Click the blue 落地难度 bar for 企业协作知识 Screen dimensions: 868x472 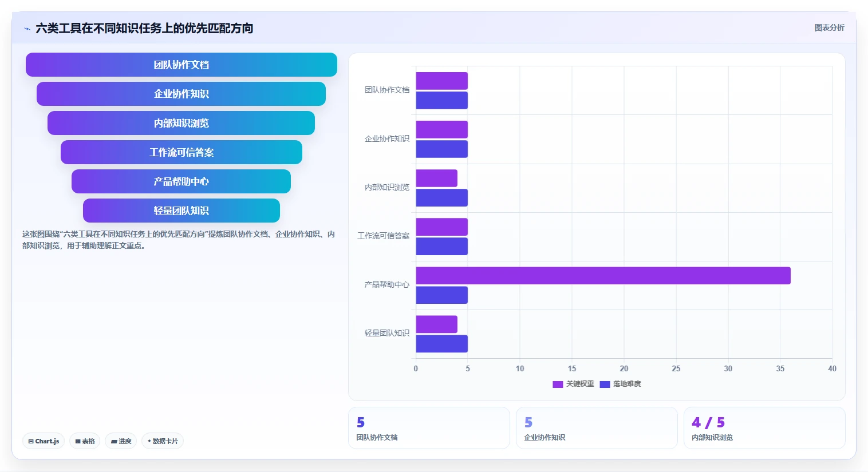click(x=441, y=149)
